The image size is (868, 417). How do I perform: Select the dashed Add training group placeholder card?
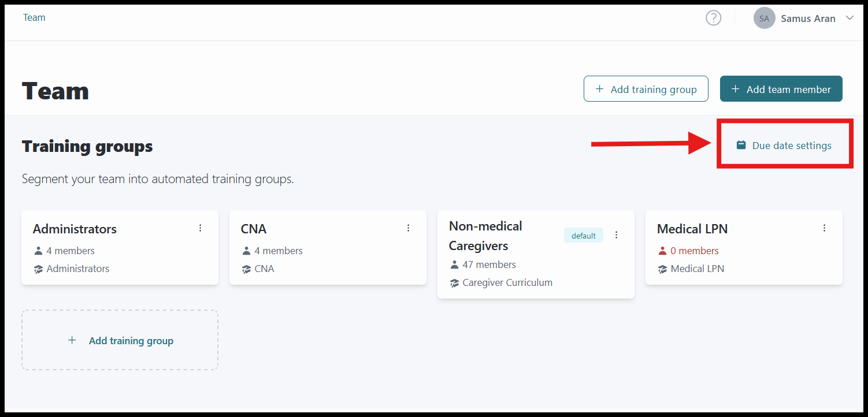click(x=120, y=340)
